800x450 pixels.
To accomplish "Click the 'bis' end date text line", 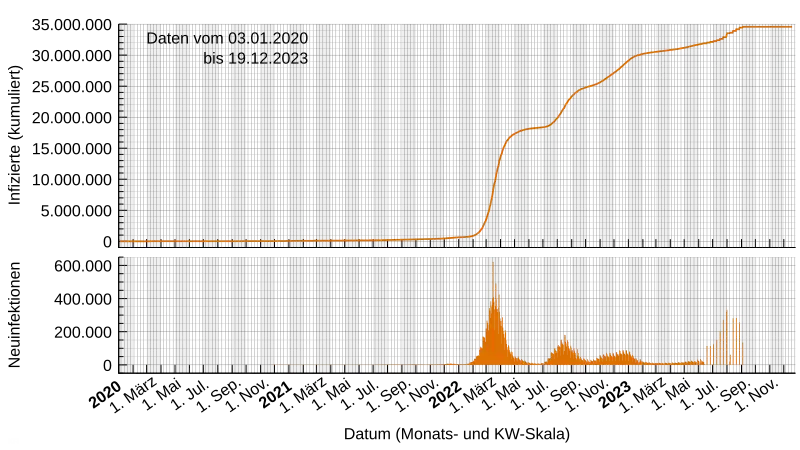I will (x=255, y=58).
